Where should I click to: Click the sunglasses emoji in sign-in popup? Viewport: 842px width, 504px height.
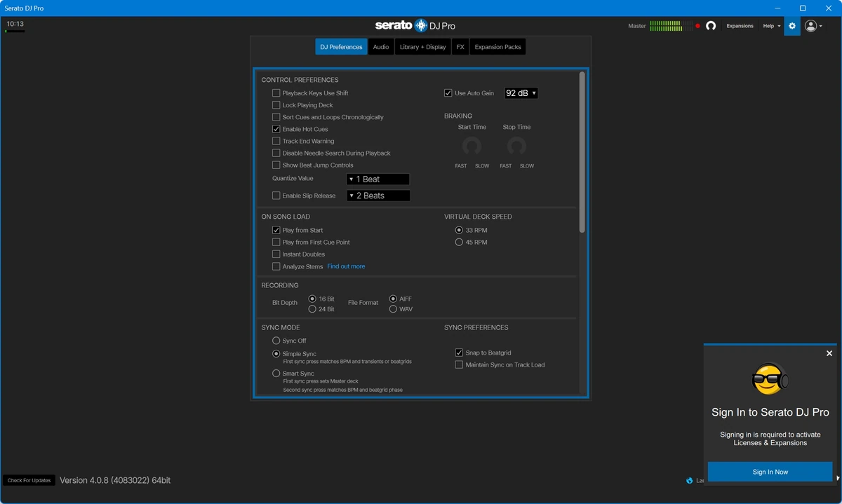[770, 379]
